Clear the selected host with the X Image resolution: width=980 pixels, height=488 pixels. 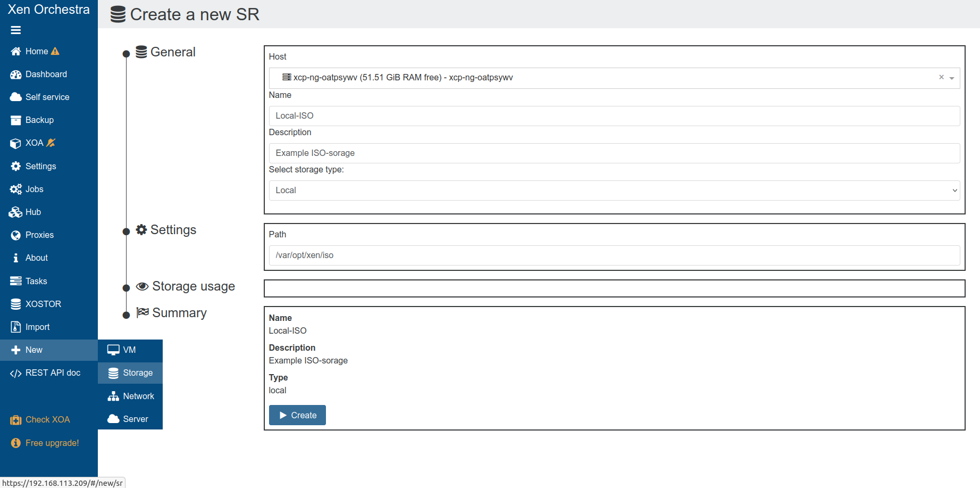pos(941,77)
